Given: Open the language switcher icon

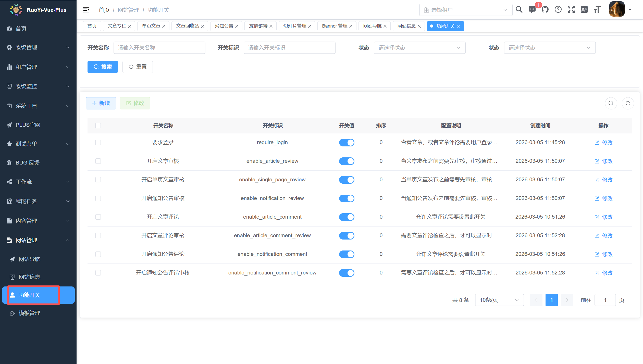Looking at the screenshot, I should point(584,9).
